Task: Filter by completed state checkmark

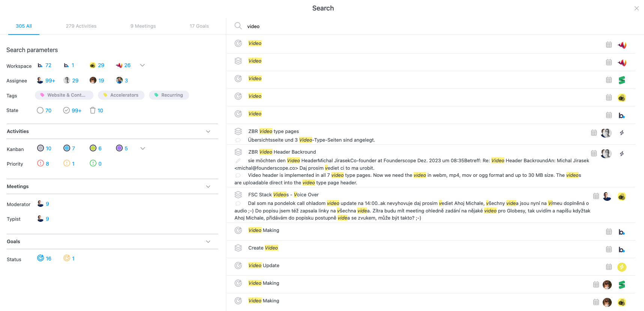Action: (x=66, y=111)
